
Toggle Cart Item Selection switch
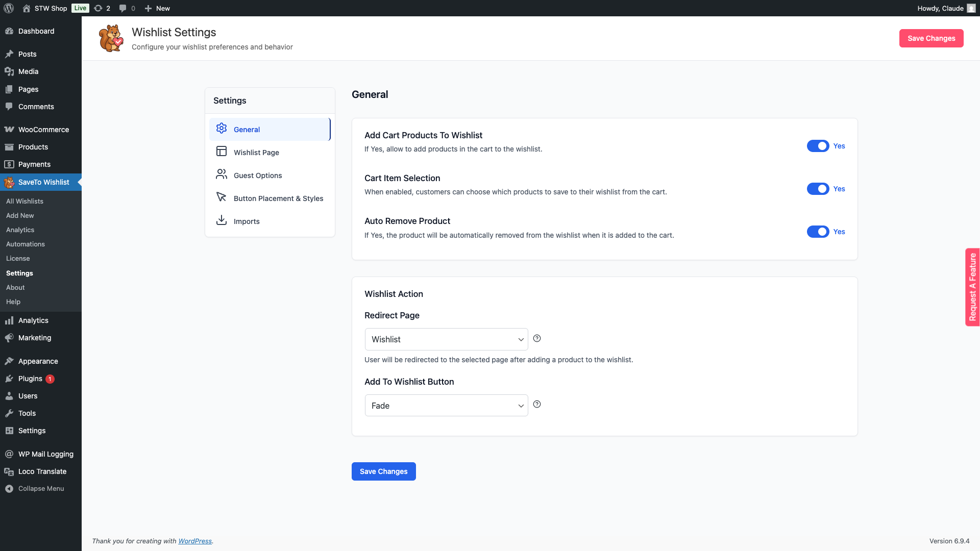818,189
